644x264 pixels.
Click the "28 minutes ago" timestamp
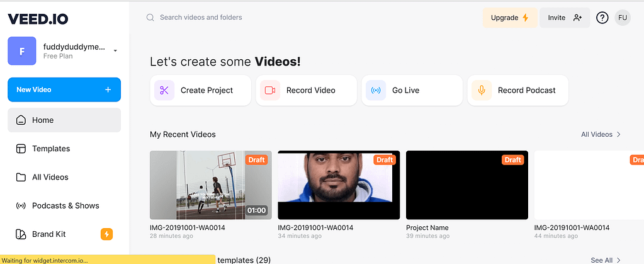[172, 236]
